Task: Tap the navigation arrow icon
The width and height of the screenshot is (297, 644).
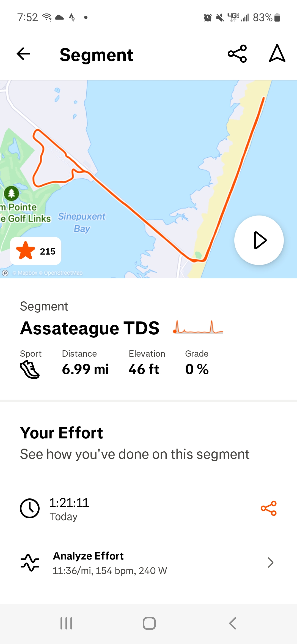Action: click(277, 54)
